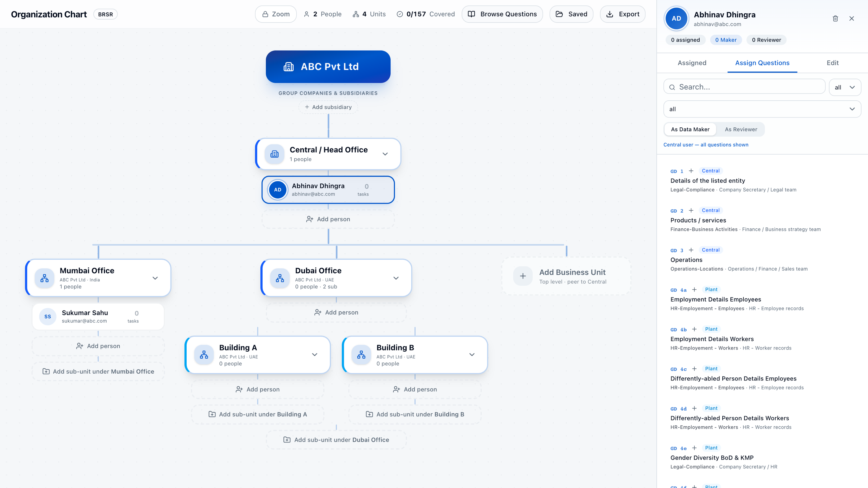Image resolution: width=868 pixels, height=488 pixels.
Task: Click the plus icon beside GD 4d
Action: coord(694,408)
